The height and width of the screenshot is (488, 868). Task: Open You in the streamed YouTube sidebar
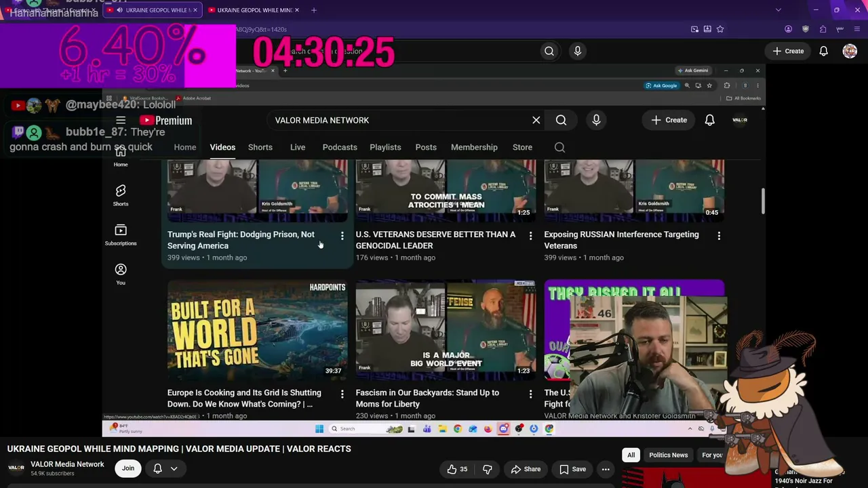tap(121, 274)
